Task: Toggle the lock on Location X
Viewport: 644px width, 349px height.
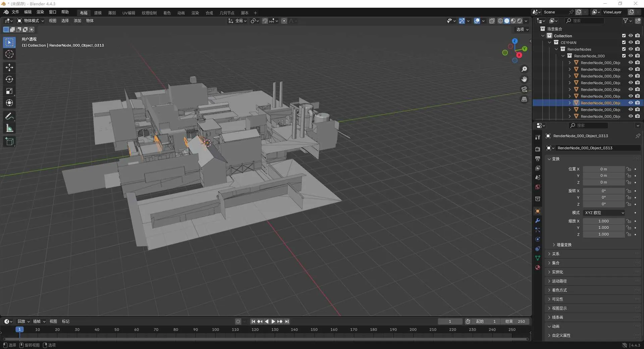Action: (629, 169)
